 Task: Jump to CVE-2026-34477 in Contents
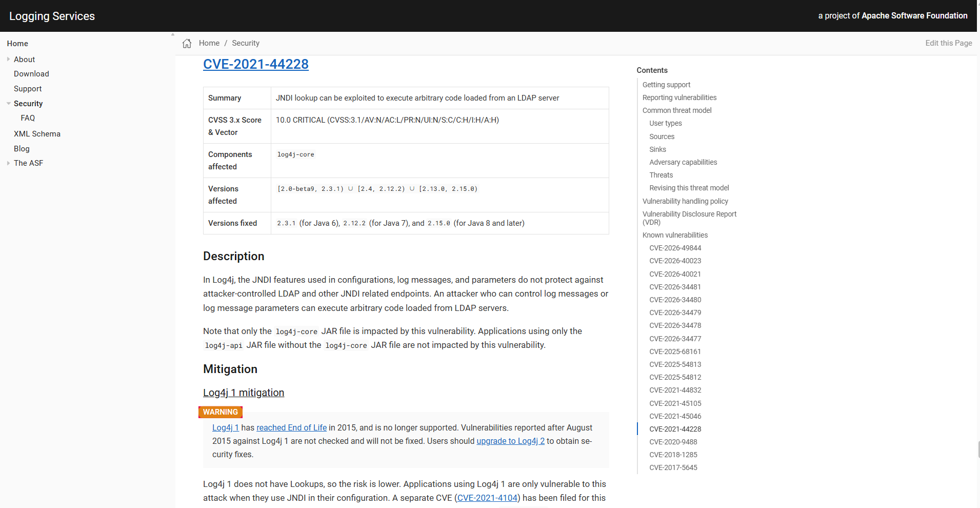point(675,339)
